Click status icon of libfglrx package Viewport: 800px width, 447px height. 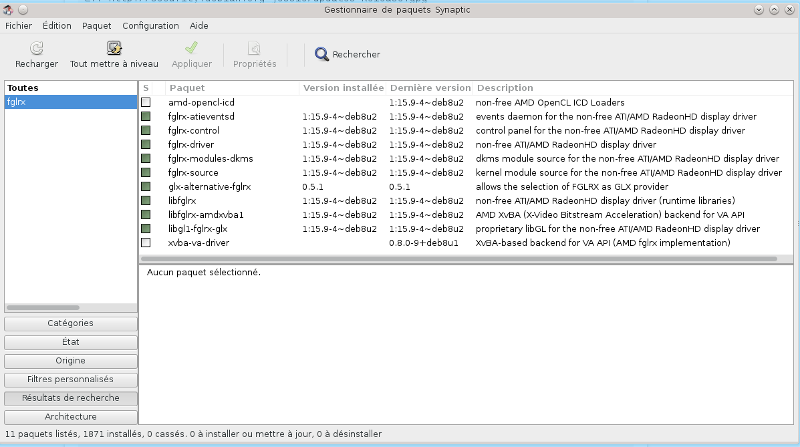[146, 201]
